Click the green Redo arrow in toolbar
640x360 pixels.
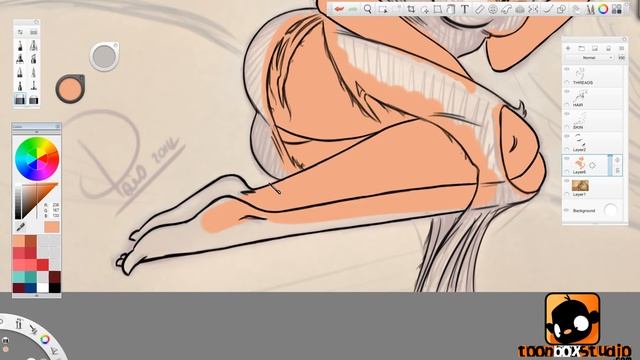(x=353, y=9)
